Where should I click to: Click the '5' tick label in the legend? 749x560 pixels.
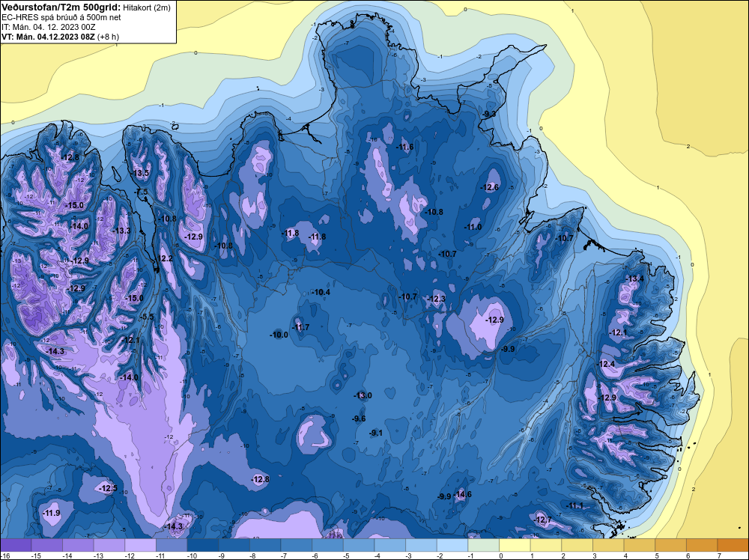point(656,556)
